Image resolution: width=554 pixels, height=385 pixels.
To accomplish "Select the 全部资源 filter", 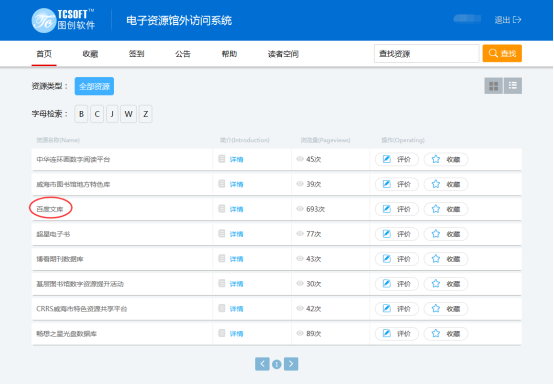I will coord(94,86).
